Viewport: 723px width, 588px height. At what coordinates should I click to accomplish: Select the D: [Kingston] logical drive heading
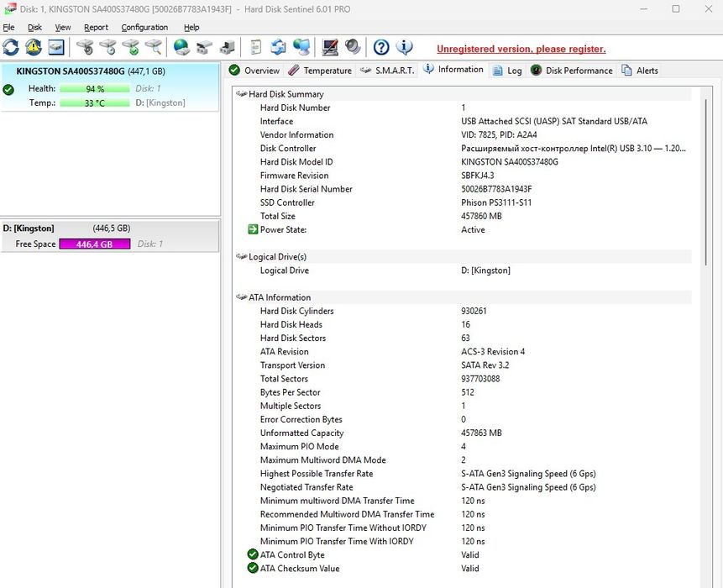point(29,228)
